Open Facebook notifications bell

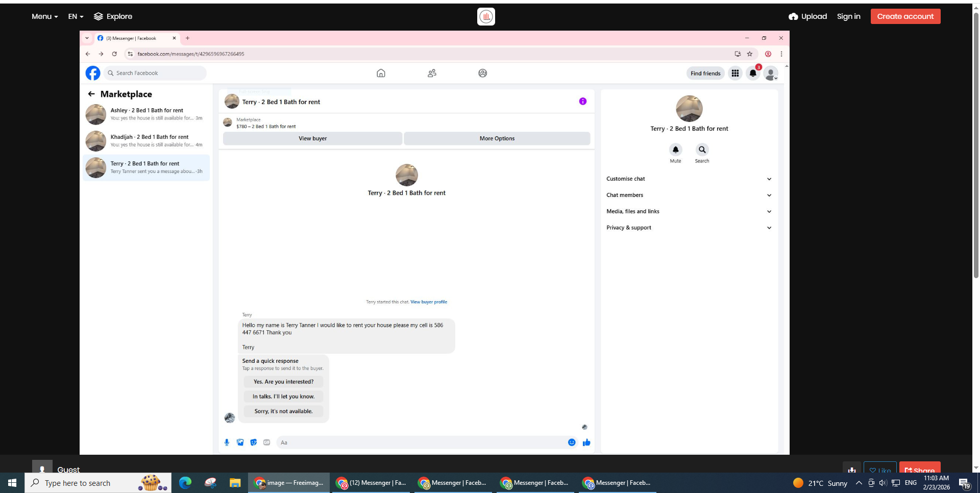click(753, 73)
